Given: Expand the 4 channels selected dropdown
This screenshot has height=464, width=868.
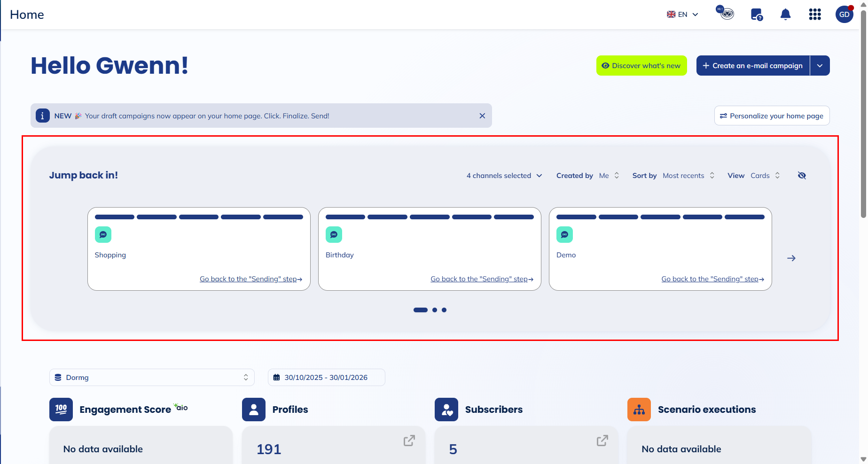Looking at the screenshot, I should click(x=504, y=176).
